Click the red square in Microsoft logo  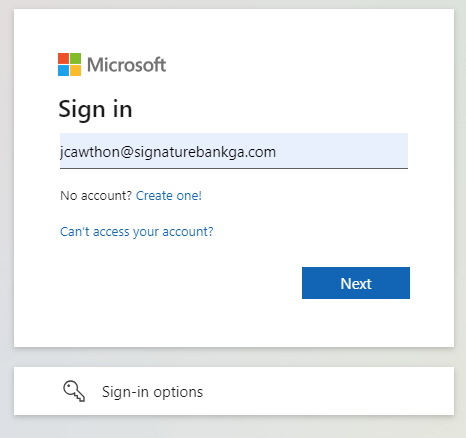[x=63, y=58]
